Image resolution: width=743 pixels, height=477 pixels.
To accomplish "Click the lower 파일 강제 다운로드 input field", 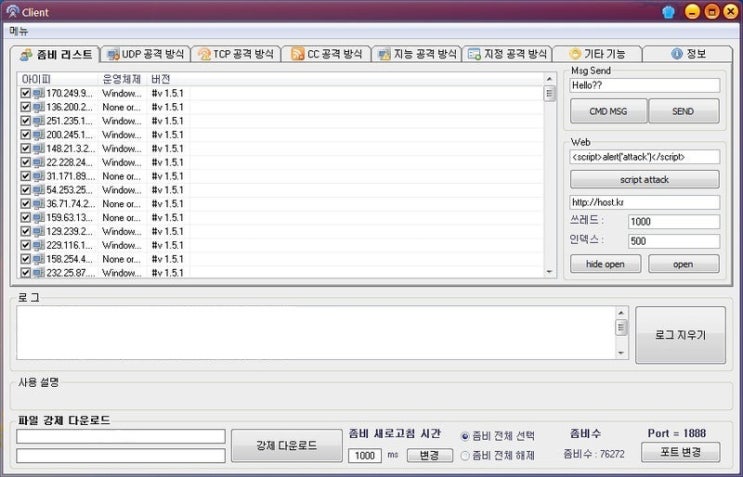I will [121, 455].
